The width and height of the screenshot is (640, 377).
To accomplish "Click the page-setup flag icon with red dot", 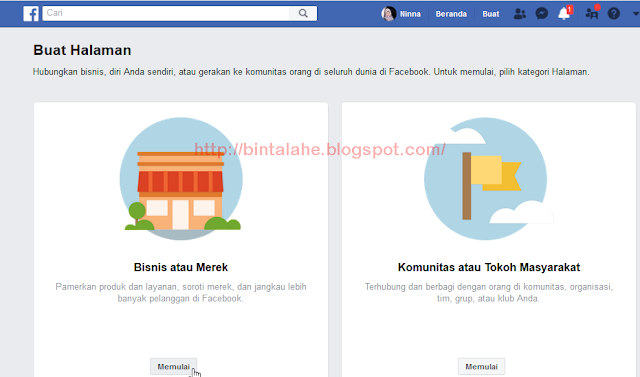I will point(592,13).
